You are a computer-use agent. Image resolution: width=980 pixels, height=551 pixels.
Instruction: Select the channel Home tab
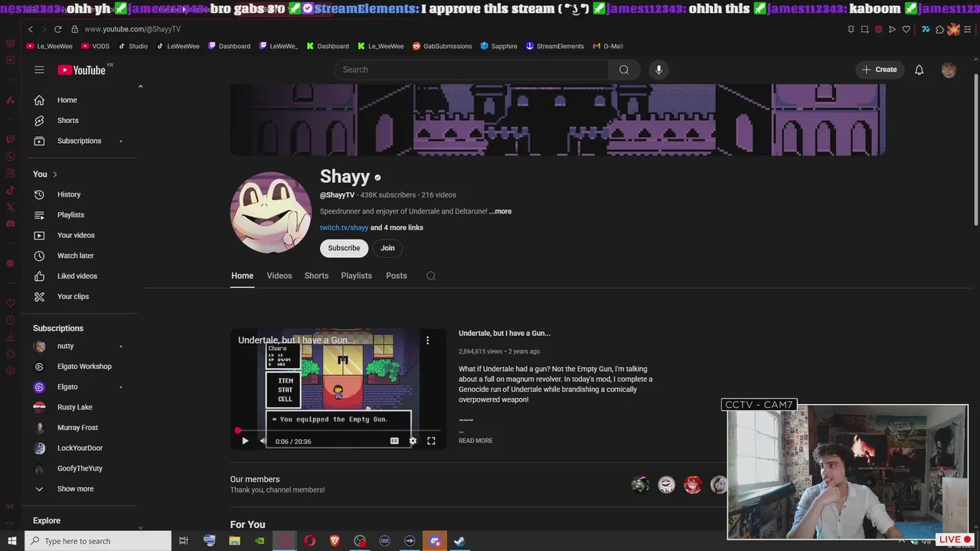(242, 275)
